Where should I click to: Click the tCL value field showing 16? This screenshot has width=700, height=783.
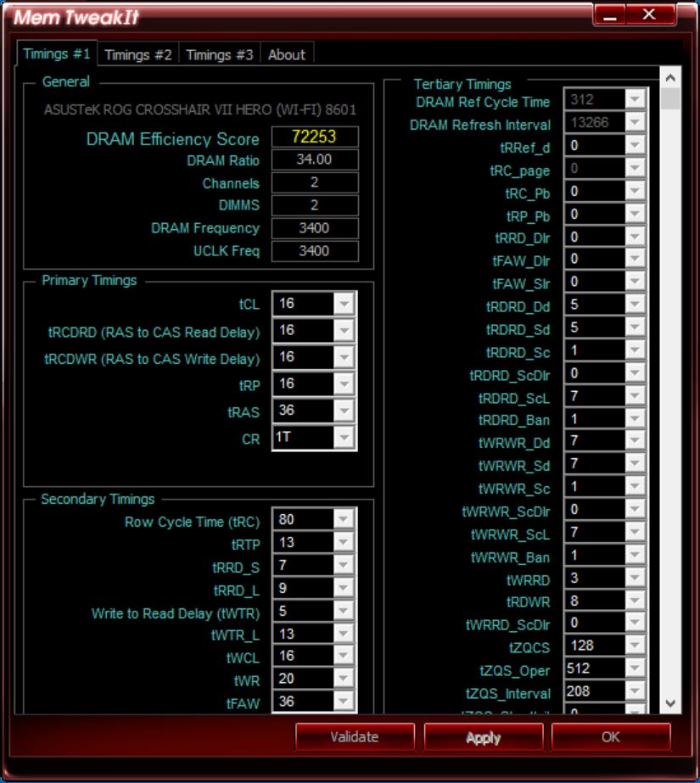click(304, 304)
